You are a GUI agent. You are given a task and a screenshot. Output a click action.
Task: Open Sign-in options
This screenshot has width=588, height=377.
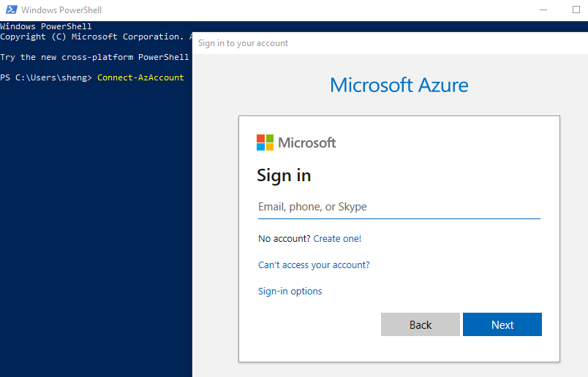point(290,291)
